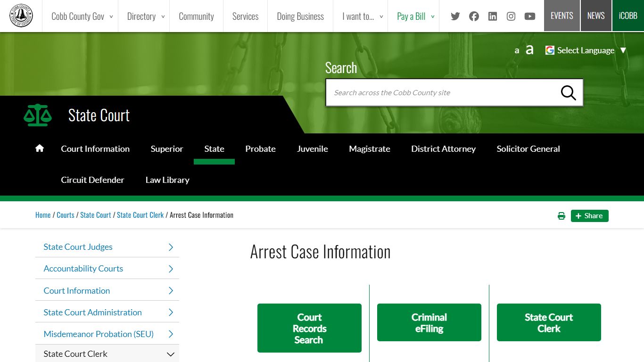Go to Home breadcrumb link
This screenshot has width=644, height=362.
[43, 215]
